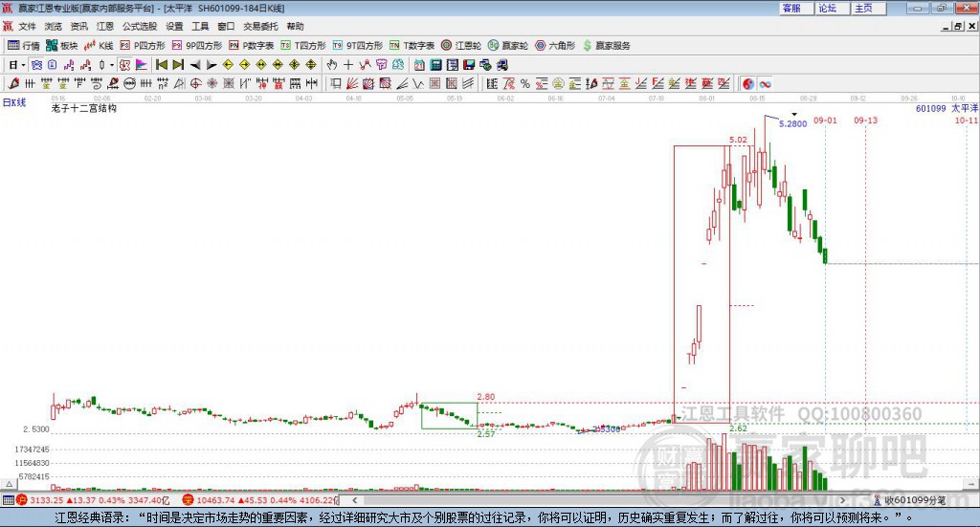Click the 日K线 chart label

[x=14, y=102]
